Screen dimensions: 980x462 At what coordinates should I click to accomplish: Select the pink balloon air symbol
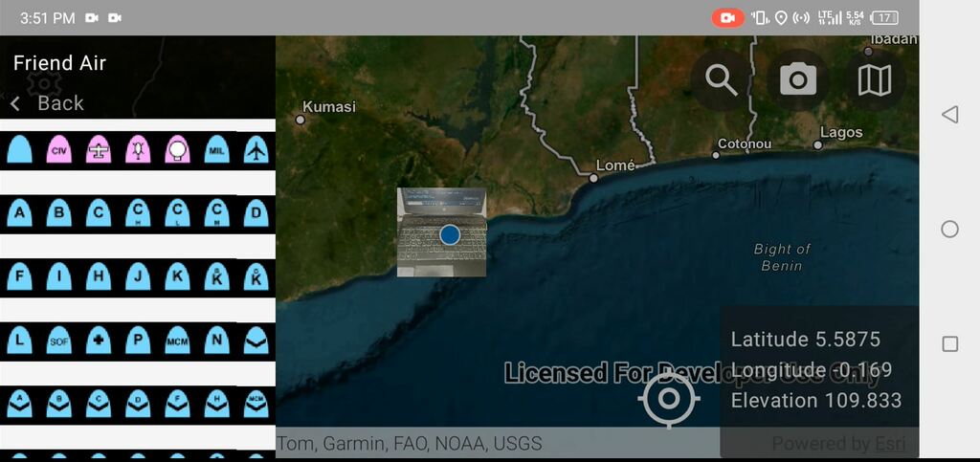[x=177, y=149]
